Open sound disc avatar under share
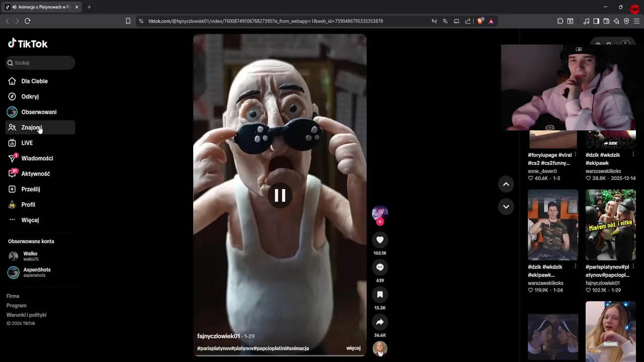Image resolution: width=644 pixels, height=362 pixels. tap(380, 348)
